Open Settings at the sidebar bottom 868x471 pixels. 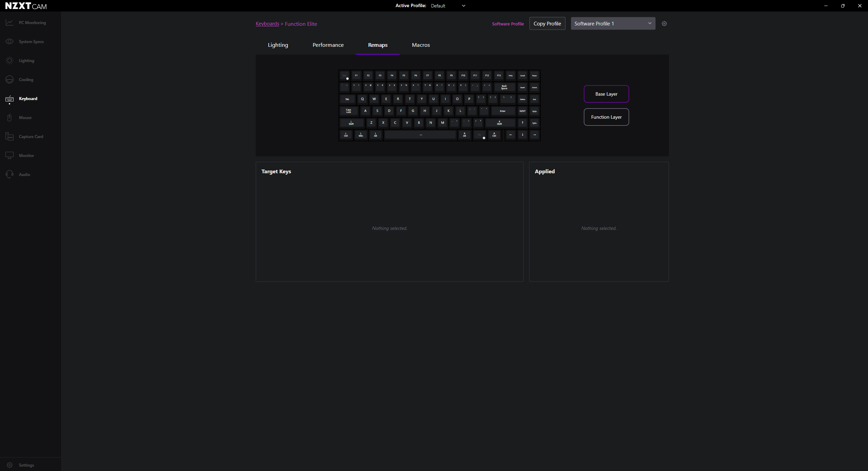click(x=21, y=465)
